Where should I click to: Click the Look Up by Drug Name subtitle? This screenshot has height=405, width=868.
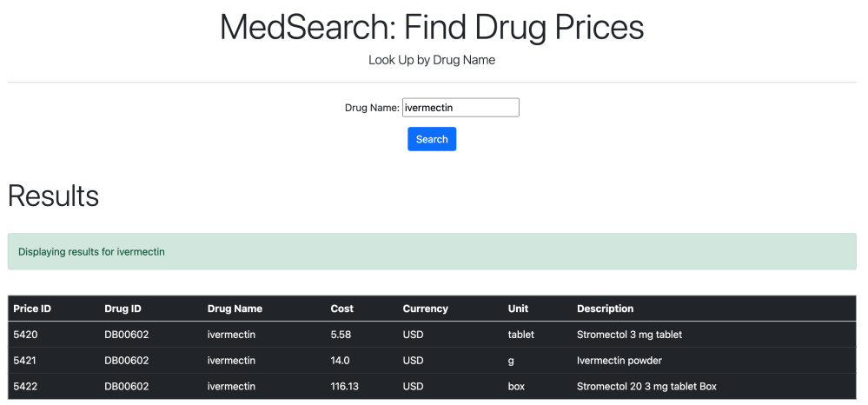[x=432, y=60]
